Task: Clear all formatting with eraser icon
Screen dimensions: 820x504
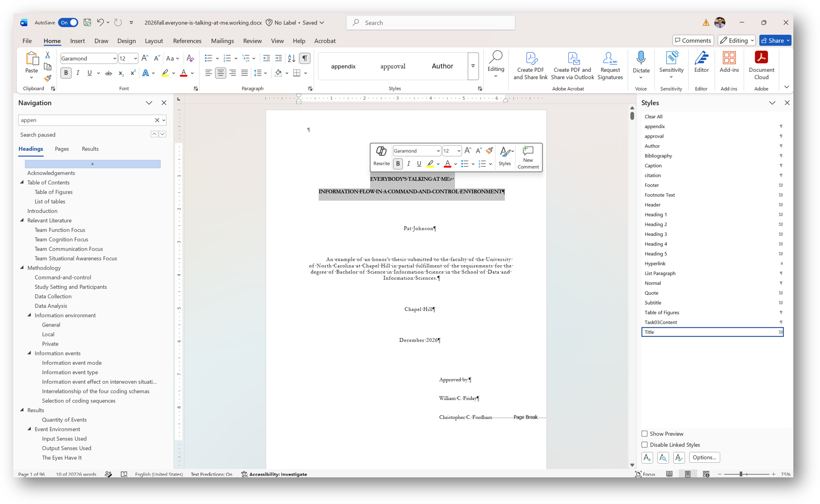Action: [190, 58]
